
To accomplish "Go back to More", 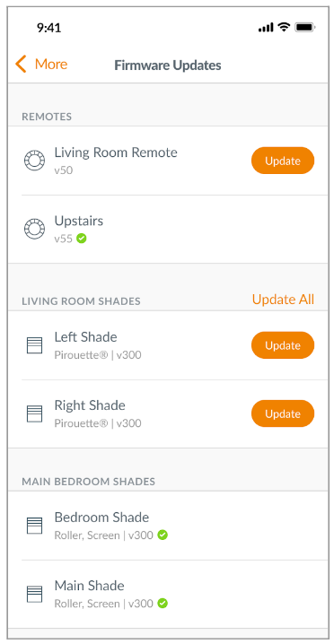I will [x=41, y=65].
